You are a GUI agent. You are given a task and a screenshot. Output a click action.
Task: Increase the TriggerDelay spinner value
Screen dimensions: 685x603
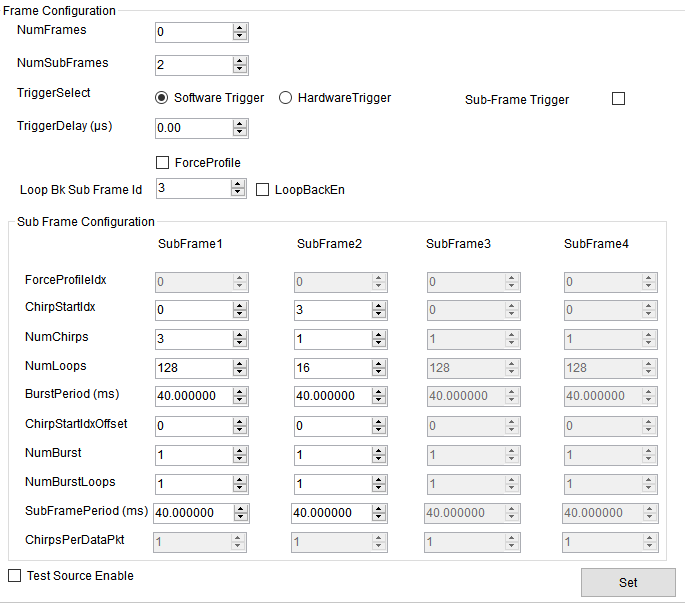point(239,124)
